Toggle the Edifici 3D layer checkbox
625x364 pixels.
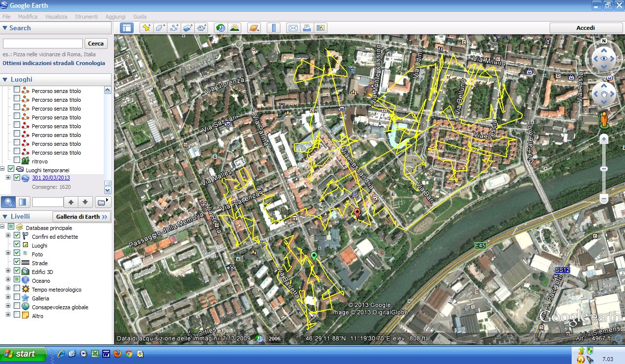[17, 272]
